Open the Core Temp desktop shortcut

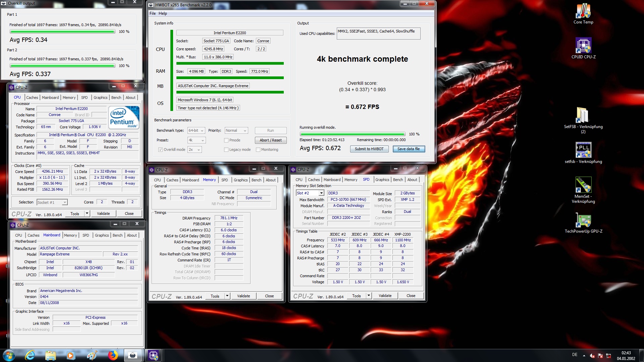[583, 14]
